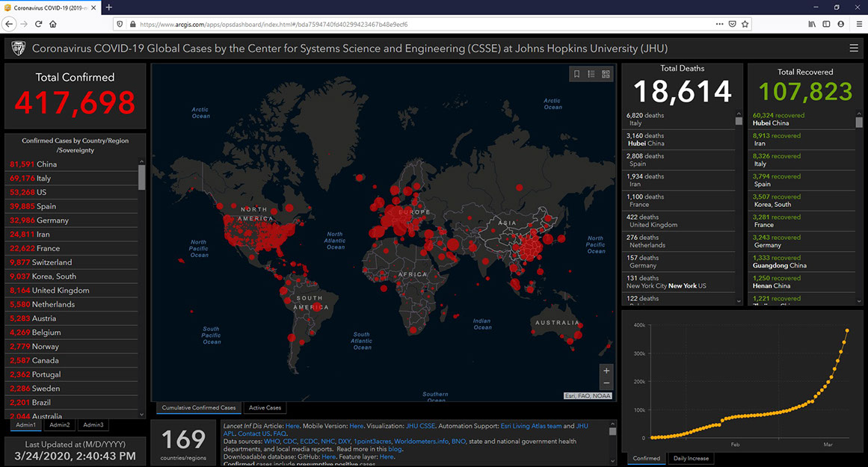This screenshot has height=467, width=868.
Task: Open the NHC data source link
Action: [x=327, y=442]
